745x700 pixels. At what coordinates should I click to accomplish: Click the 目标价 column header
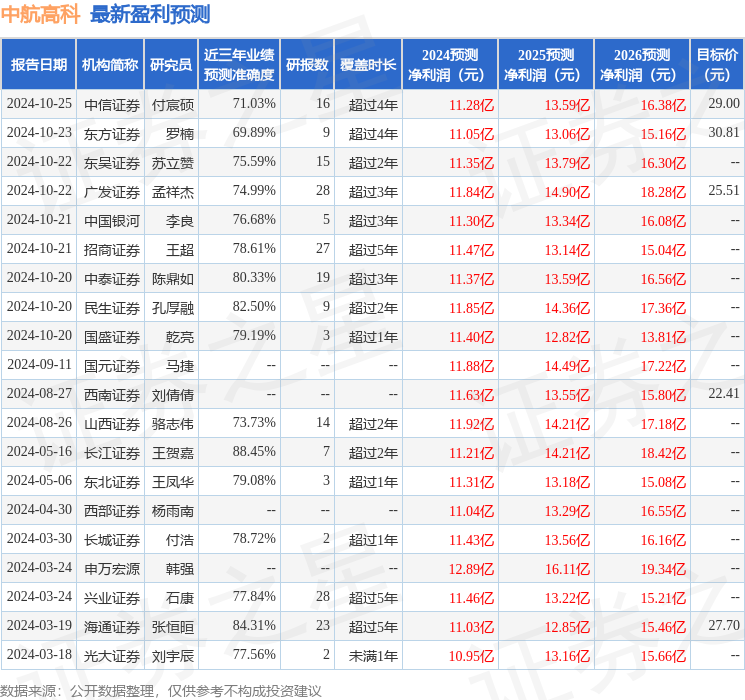pyautogui.click(x=717, y=65)
